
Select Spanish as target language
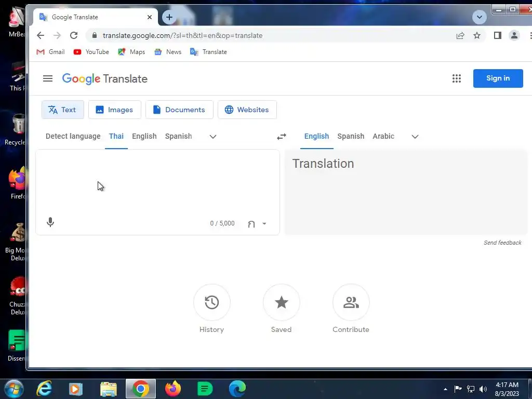(351, 136)
